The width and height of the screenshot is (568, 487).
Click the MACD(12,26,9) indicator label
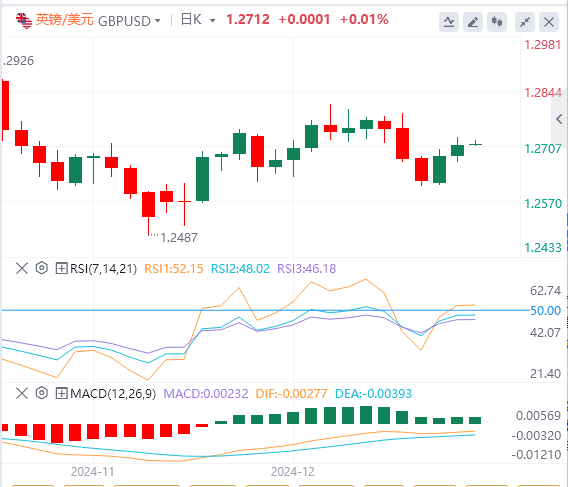[113, 394]
